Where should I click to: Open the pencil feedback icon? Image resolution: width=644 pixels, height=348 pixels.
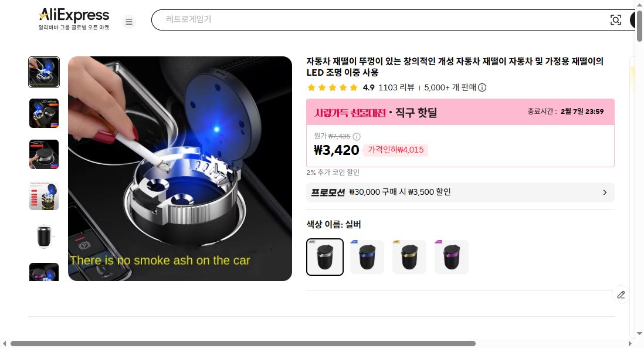pyautogui.click(x=621, y=295)
